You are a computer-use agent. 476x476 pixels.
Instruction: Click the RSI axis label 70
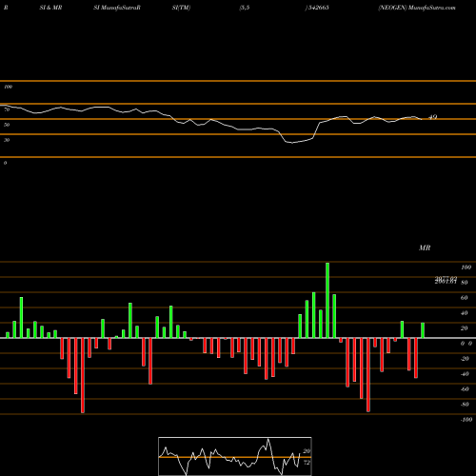[x=7, y=109]
